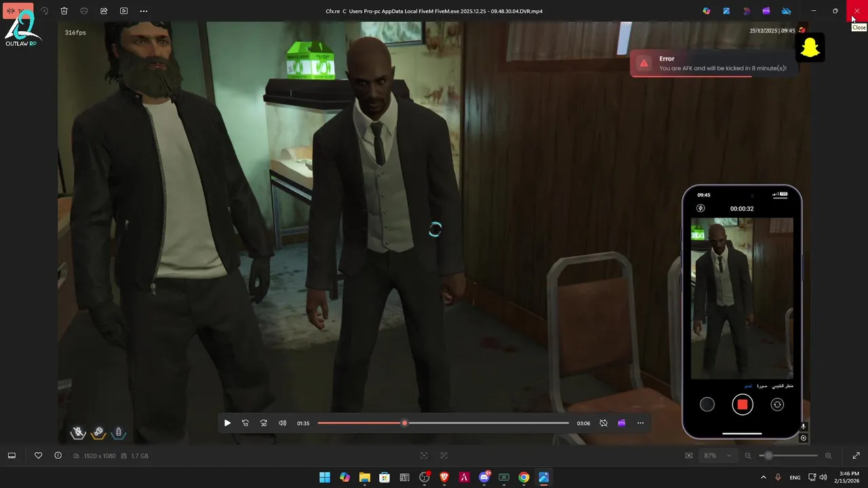Image resolution: width=868 pixels, height=488 pixels.
Task: Delete this video file
Action: (64, 11)
